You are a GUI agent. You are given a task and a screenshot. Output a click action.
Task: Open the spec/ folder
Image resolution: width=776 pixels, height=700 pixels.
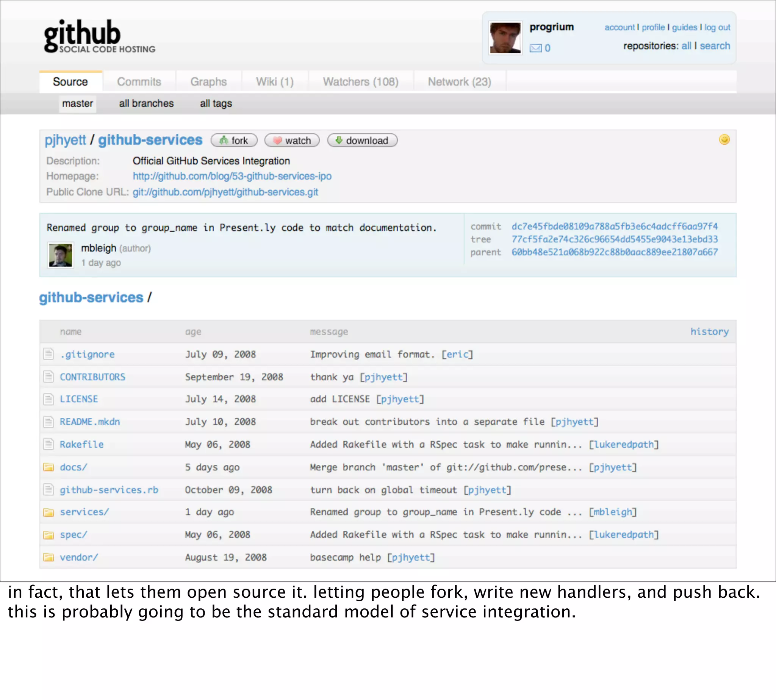click(x=74, y=534)
